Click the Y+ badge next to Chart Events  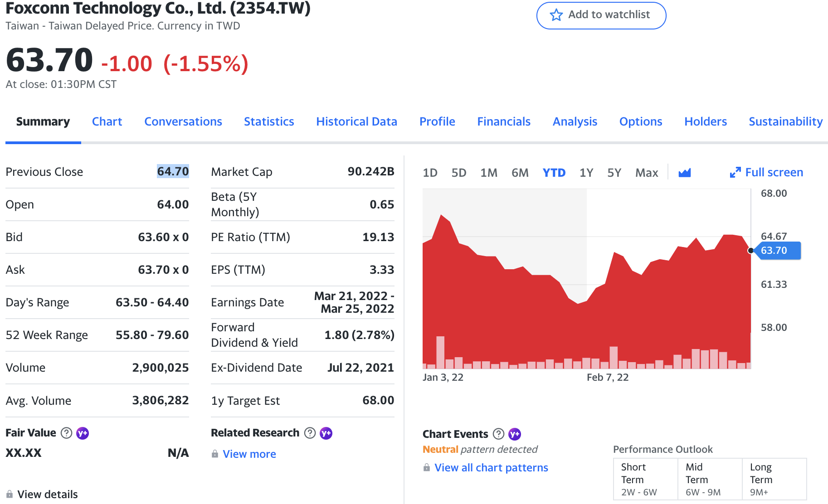tap(515, 434)
